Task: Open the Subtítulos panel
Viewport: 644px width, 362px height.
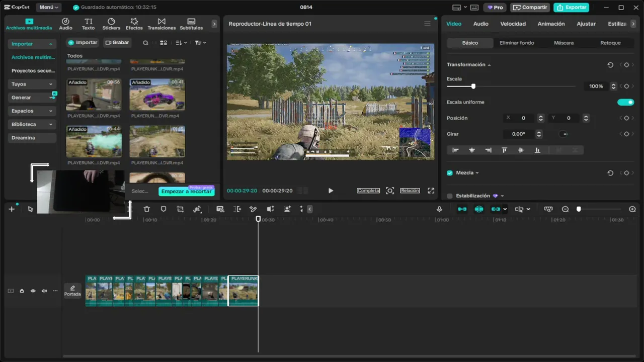Action: (x=191, y=24)
